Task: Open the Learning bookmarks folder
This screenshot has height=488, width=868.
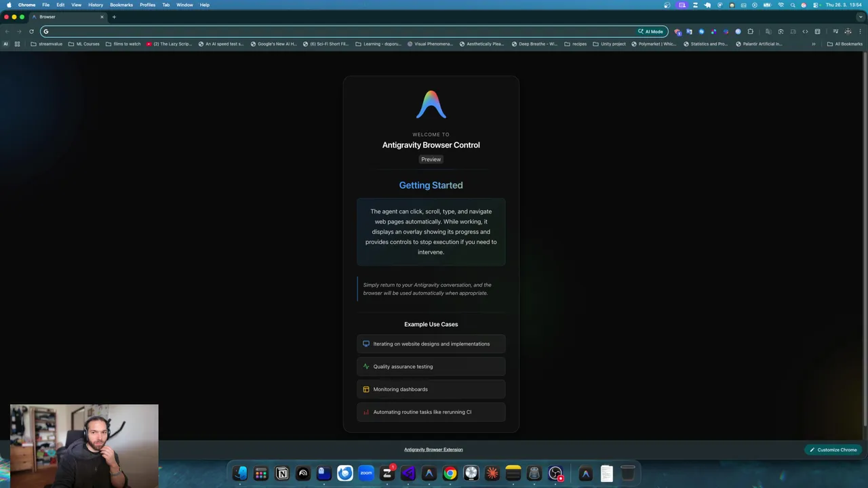Action: (x=378, y=44)
